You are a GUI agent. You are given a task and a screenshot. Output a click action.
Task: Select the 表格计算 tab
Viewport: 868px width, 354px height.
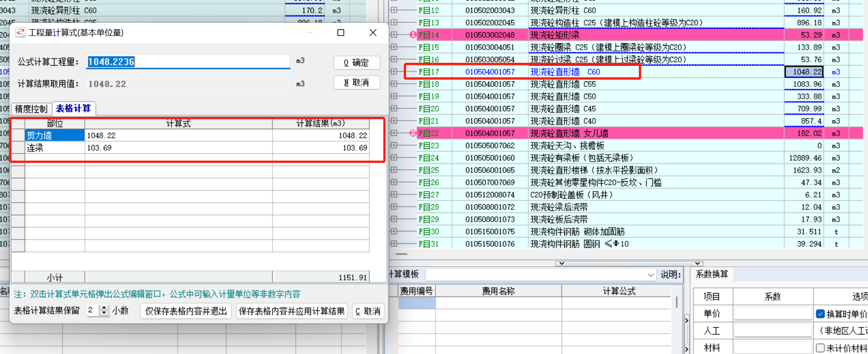tap(74, 108)
